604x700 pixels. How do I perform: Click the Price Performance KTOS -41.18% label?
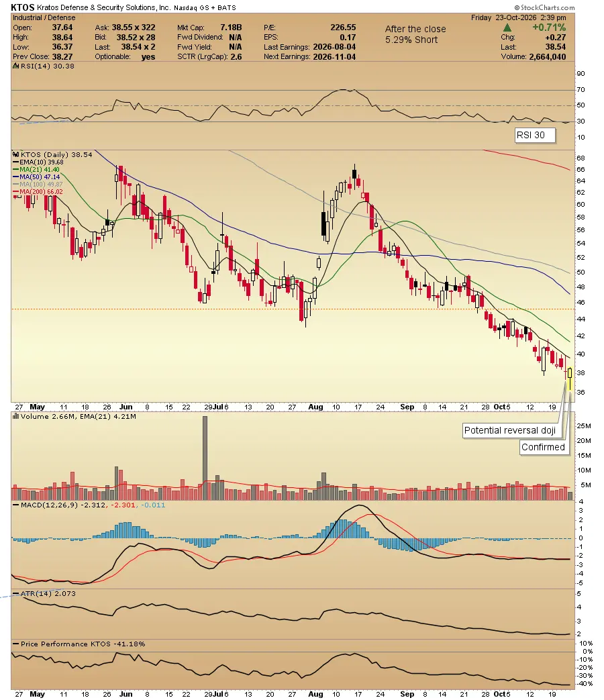79,644
